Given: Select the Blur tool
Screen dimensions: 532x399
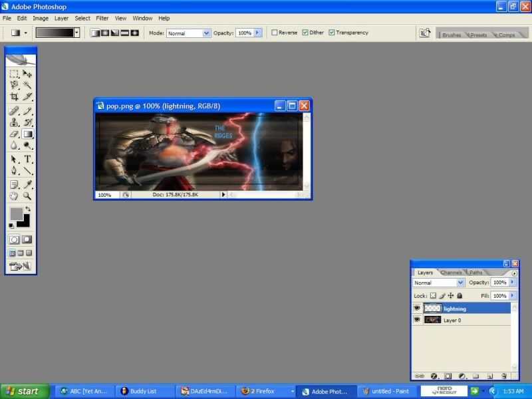Looking at the screenshot, I should (14, 146).
